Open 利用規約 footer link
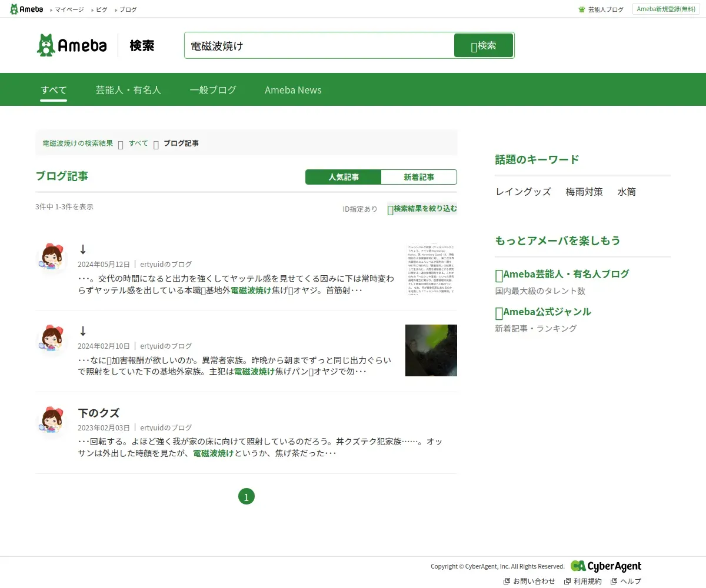Screen dimensions: 706x588 pyautogui.click(x=583, y=581)
